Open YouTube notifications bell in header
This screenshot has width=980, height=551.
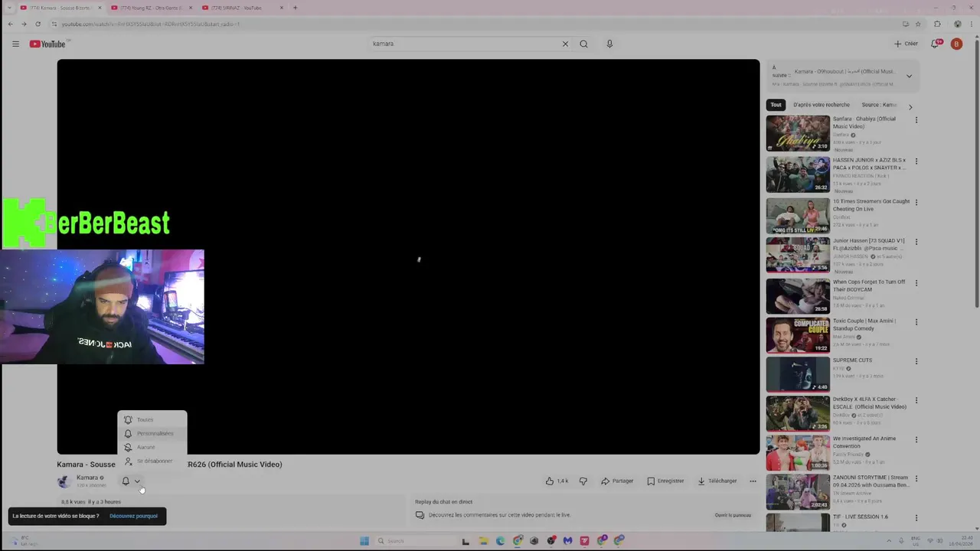tap(935, 44)
